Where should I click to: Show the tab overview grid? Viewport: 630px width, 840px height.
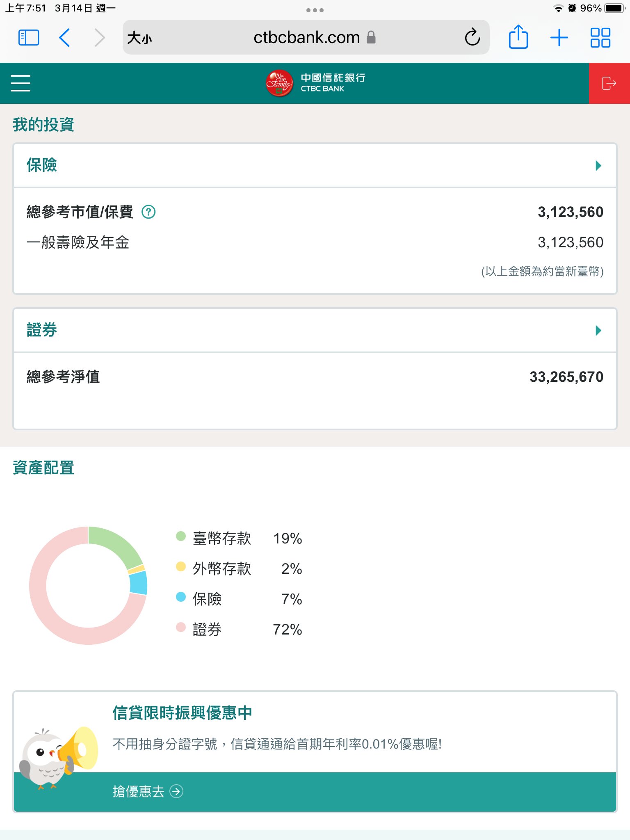(600, 38)
